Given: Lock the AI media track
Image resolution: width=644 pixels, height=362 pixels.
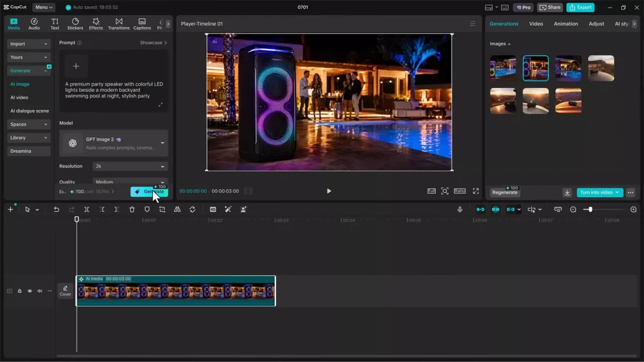Looking at the screenshot, I should (19, 291).
